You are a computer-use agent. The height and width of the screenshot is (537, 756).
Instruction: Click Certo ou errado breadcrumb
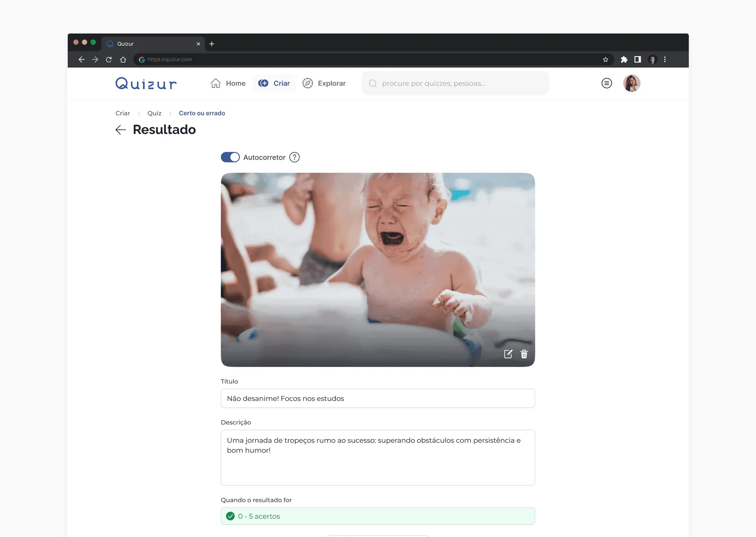pos(202,113)
